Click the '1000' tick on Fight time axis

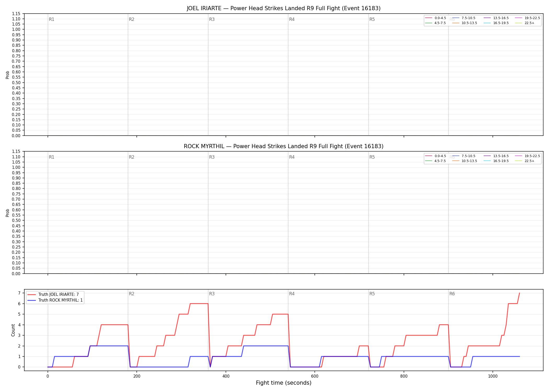pyautogui.click(x=493, y=376)
